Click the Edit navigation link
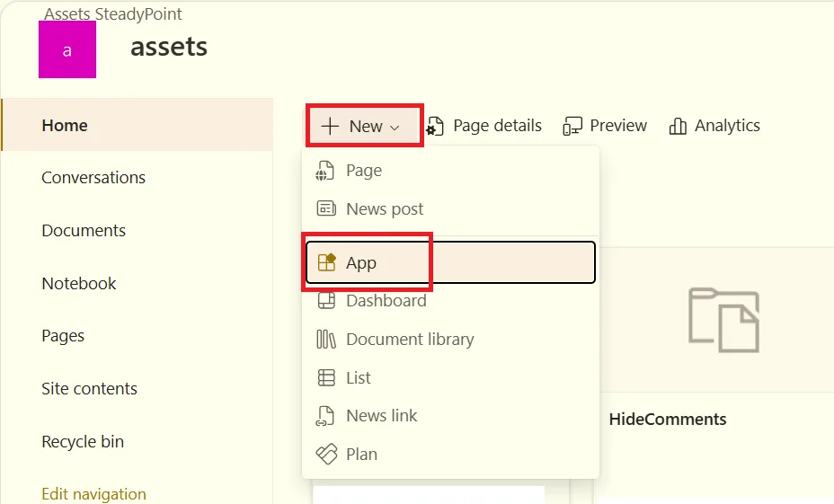Screen dimensions: 834x504 click(x=93, y=494)
